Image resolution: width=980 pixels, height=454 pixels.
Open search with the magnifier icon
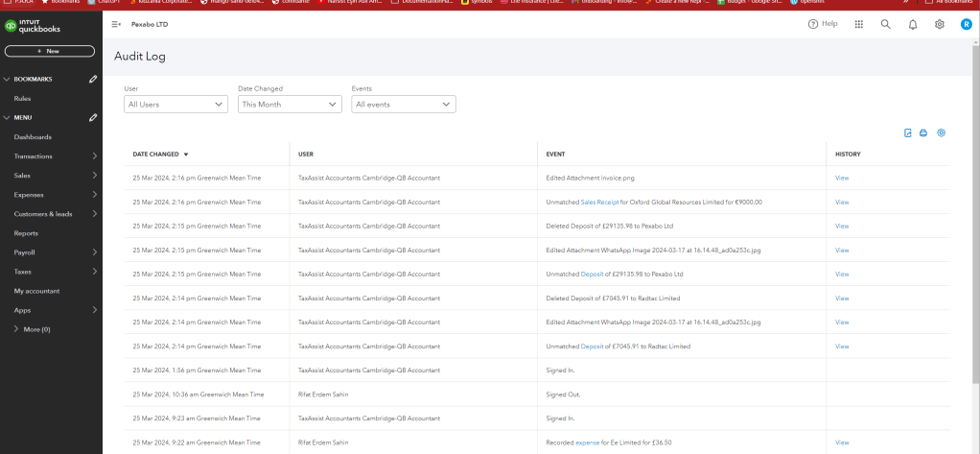click(x=886, y=24)
